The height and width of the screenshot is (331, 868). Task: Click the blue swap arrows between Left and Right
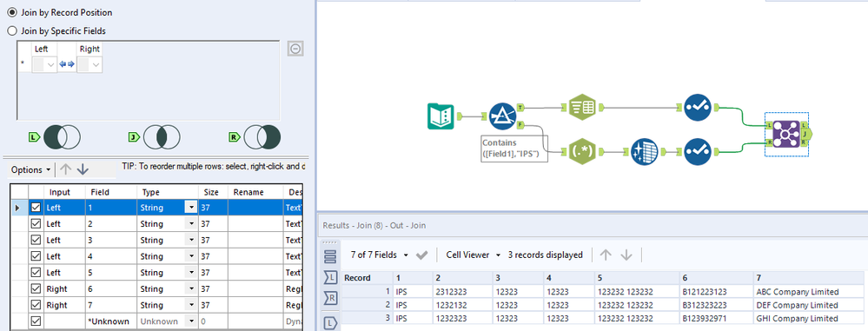pyautogui.click(x=66, y=64)
